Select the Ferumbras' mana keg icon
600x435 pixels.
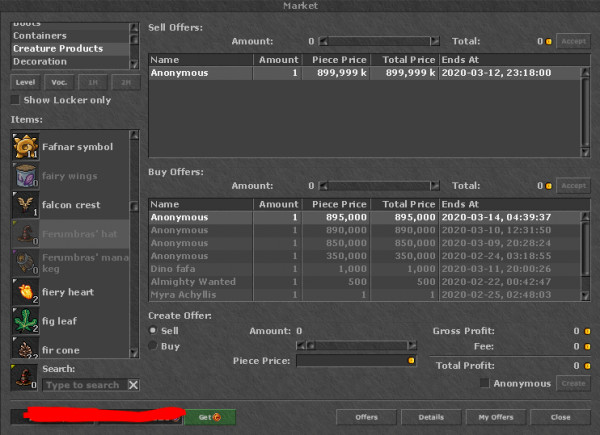click(26, 263)
